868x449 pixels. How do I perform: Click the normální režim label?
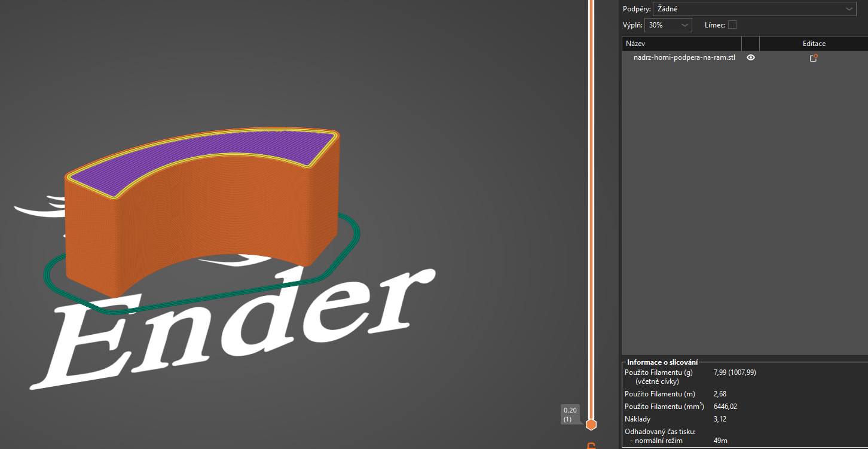(659, 441)
